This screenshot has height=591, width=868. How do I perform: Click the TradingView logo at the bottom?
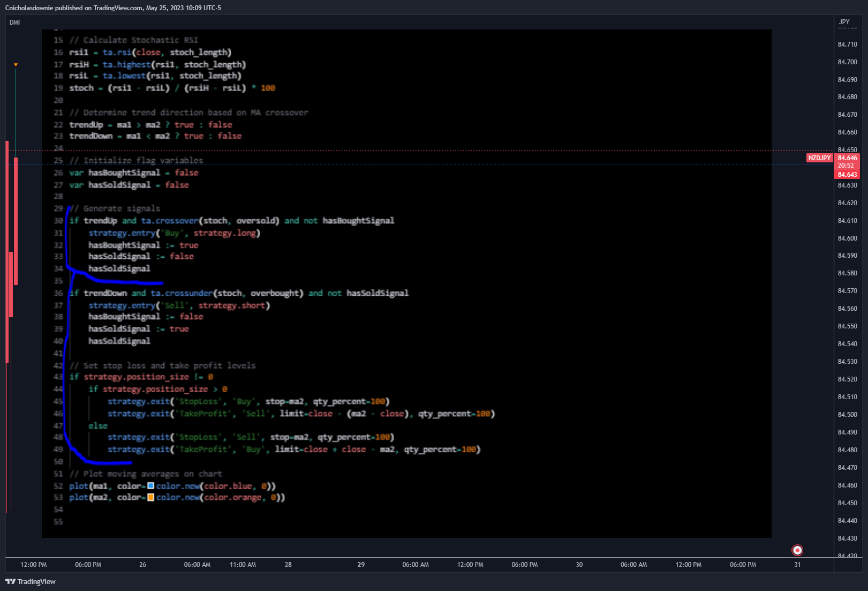(31, 581)
